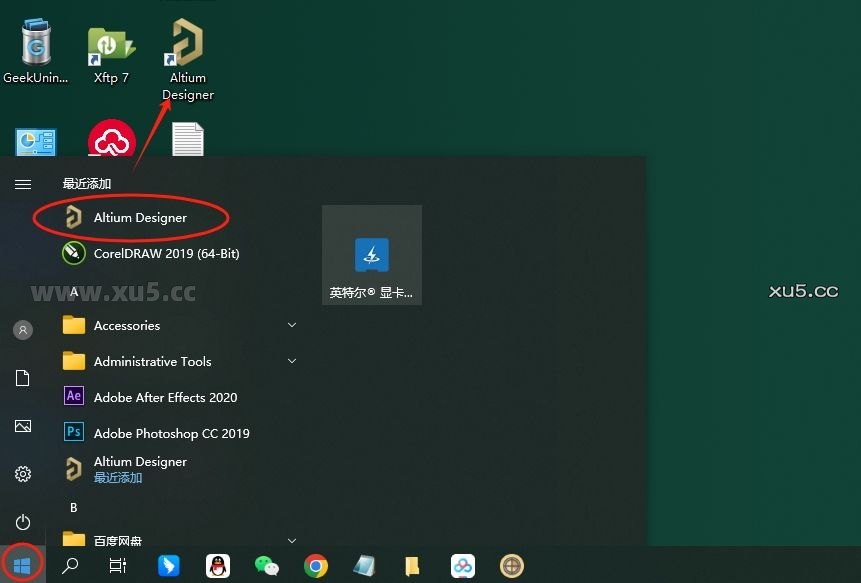Open Baidu Netdisk from the taskbar
Viewport: 861px width, 583px height.
click(462, 565)
